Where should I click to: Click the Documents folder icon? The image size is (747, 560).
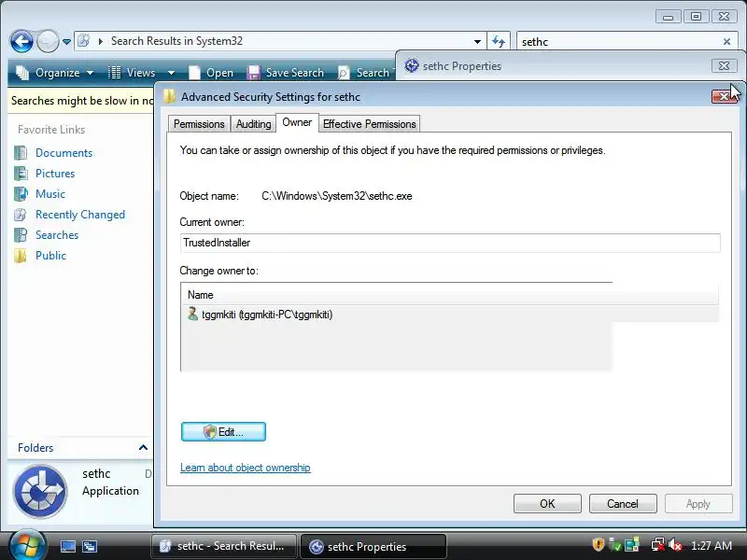(x=21, y=153)
